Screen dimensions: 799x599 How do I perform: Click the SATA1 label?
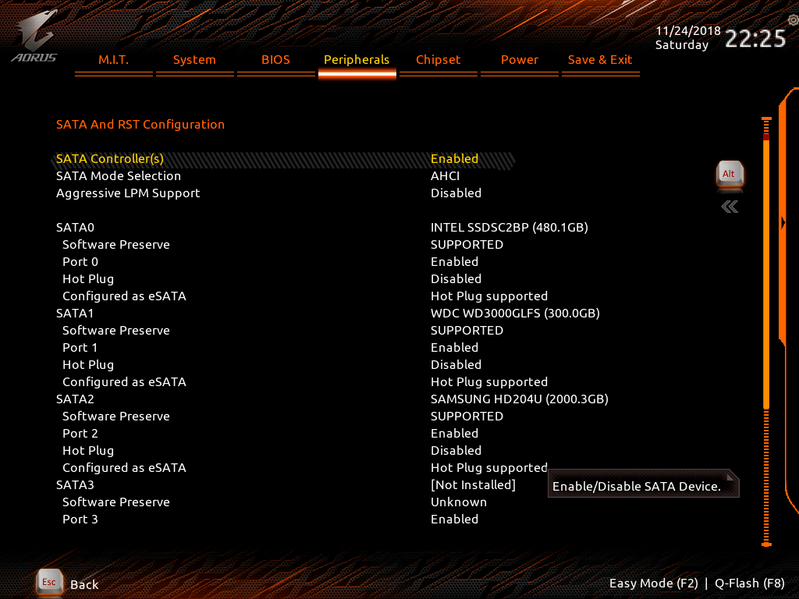(x=75, y=313)
